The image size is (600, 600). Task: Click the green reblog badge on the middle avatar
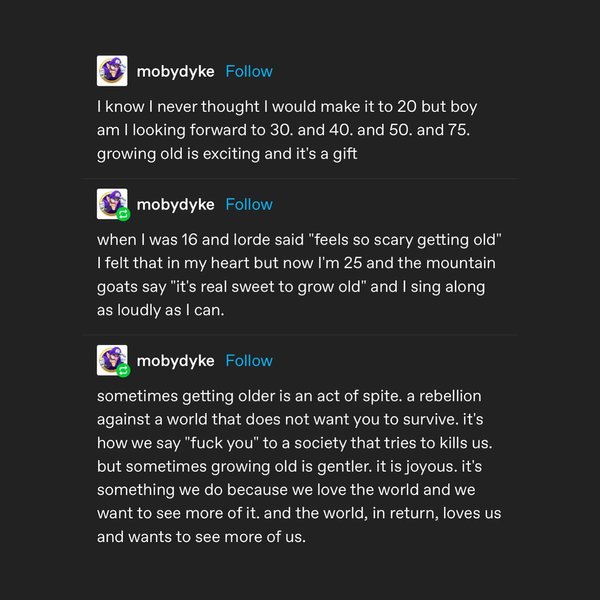pyautogui.click(x=123, y=214)
